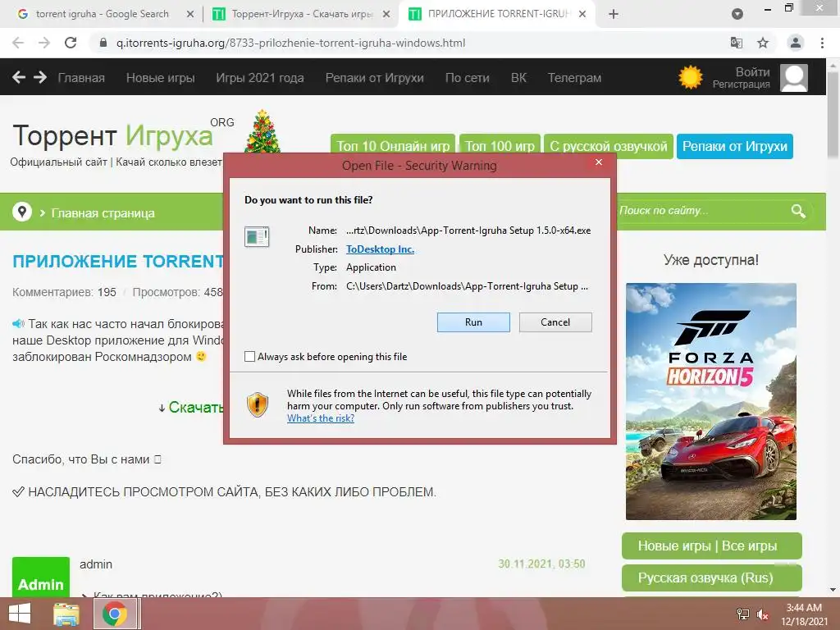Click Chrome's forward navigation arrow
Image resolution: width=840 pixels, height=630 pixels.
click(x=44, y=43)
